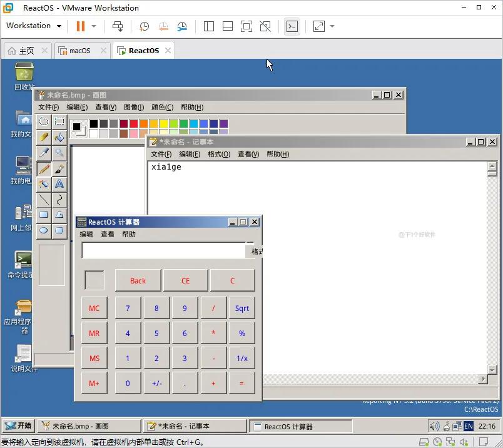The image size is (503, 448).
Task: Select the Free-Form Select tool in Paint
Action: (44, 120)
